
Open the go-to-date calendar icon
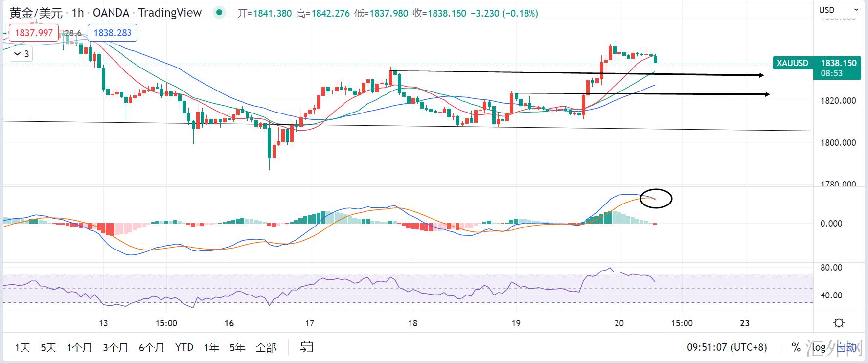(307, 347)
